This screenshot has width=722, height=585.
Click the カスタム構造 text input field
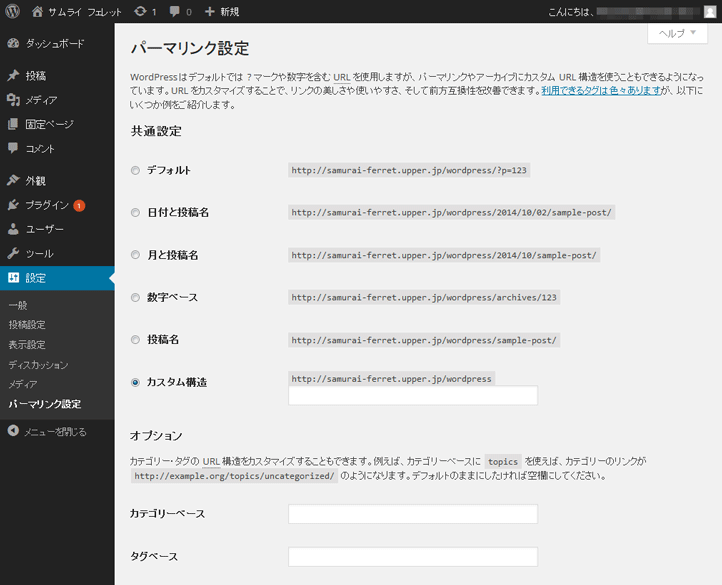(x=412, y=396)
